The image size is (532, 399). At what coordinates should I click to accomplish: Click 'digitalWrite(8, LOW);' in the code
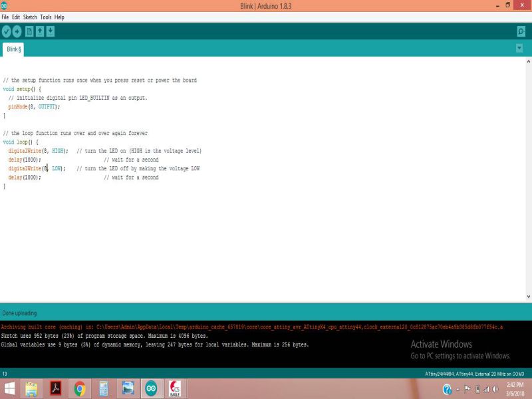(x=37, y=169)
